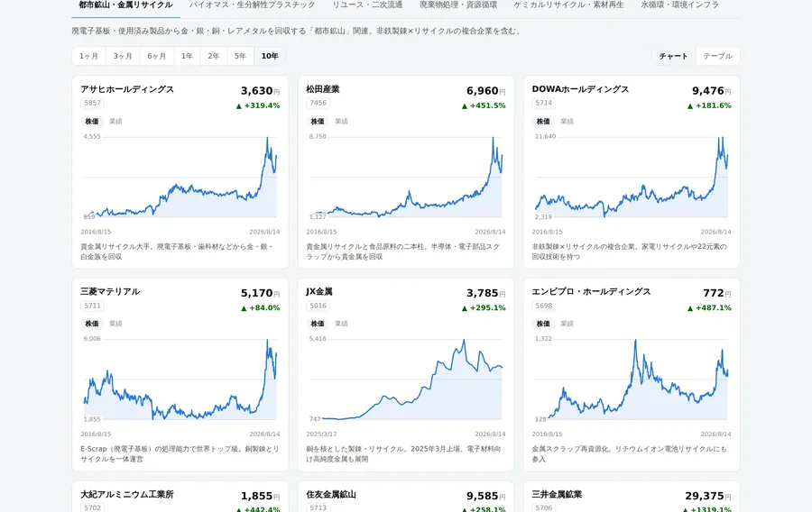Show 株価 on the DOWAホールディングス card

(543, 121)
